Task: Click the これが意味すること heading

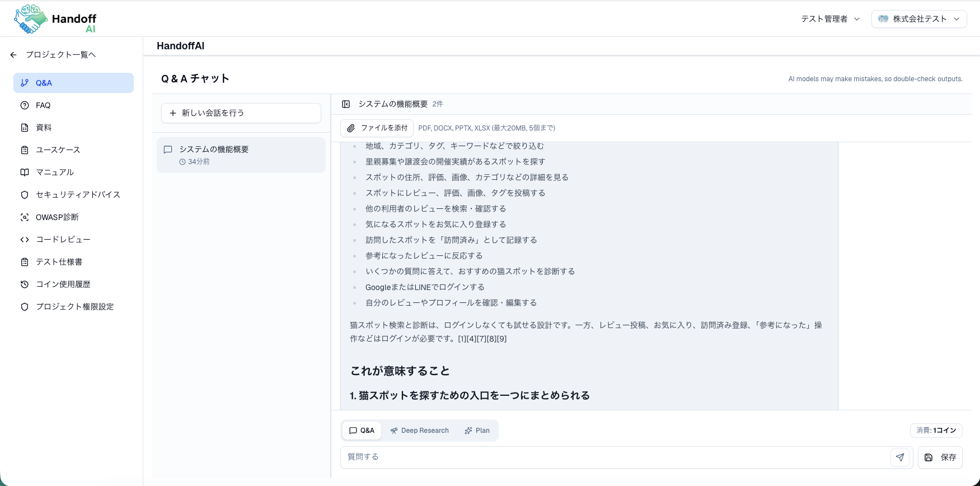Action: point(400,371)
